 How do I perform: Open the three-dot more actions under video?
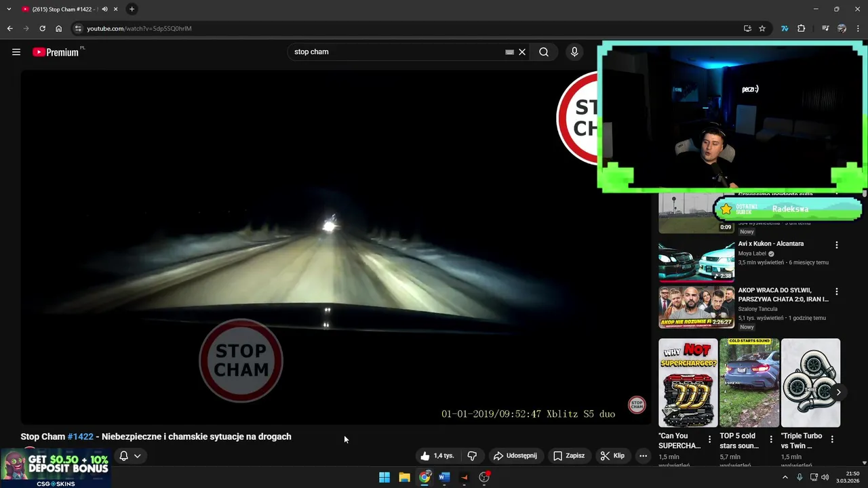coord(644,455)
